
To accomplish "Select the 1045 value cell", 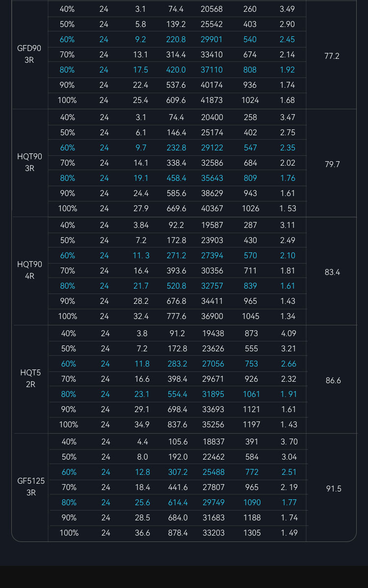I will click(x=251, y=316).
